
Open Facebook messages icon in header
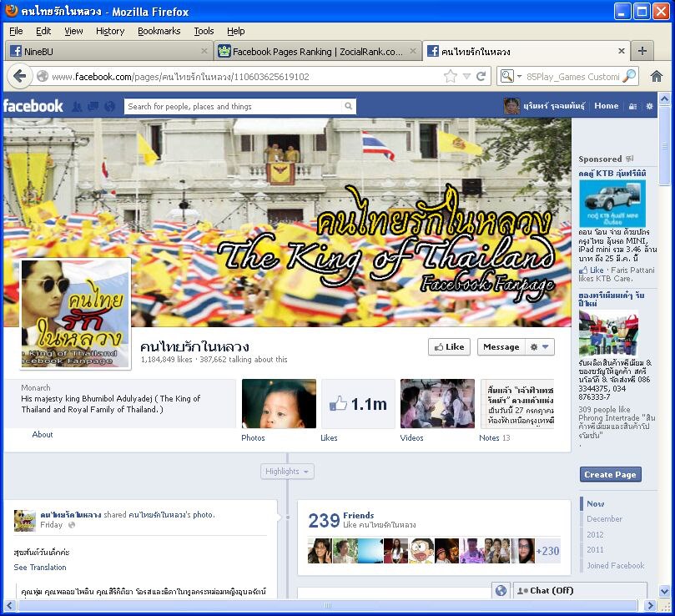[92, 107]
